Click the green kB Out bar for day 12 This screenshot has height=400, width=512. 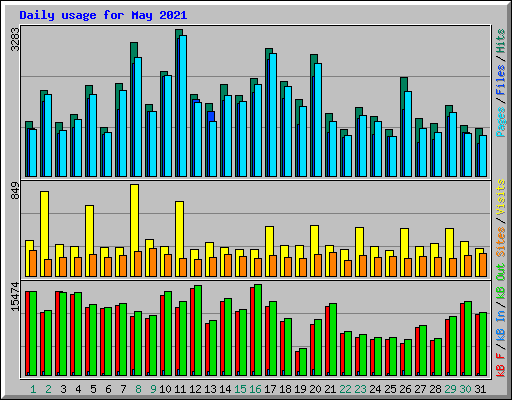[198, 330]
